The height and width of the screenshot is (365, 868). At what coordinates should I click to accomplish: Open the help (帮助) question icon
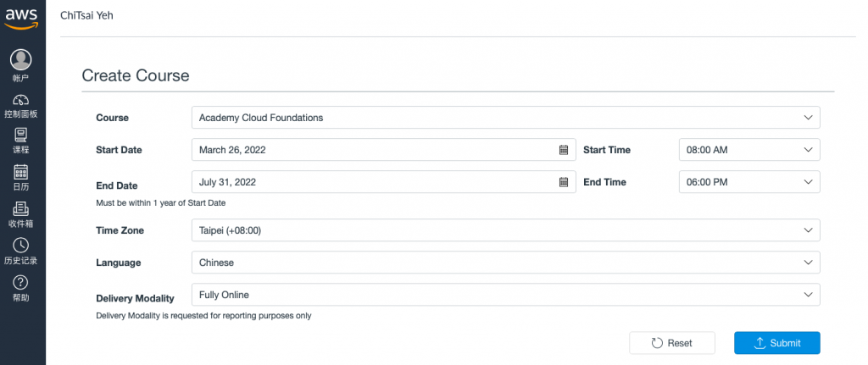[21, 283]
